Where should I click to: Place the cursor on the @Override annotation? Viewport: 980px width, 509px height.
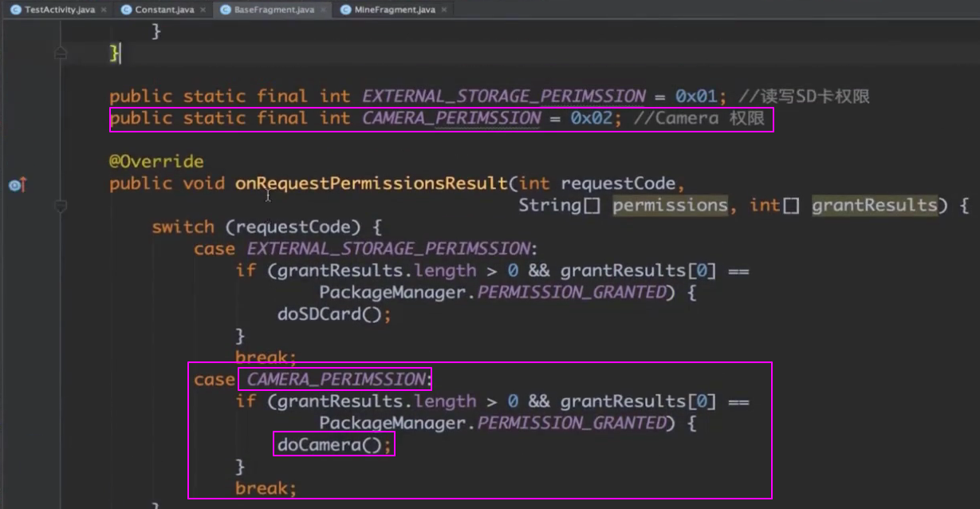156,162
